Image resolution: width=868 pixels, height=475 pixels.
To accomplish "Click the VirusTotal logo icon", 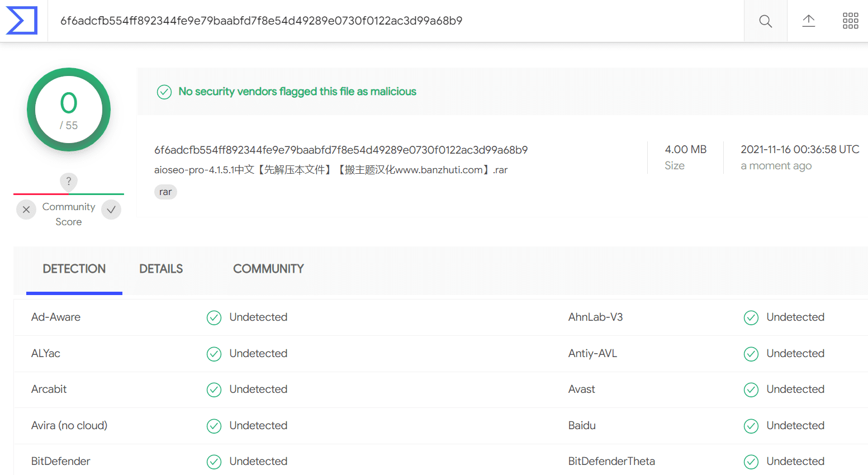I will tap(22, 21).
